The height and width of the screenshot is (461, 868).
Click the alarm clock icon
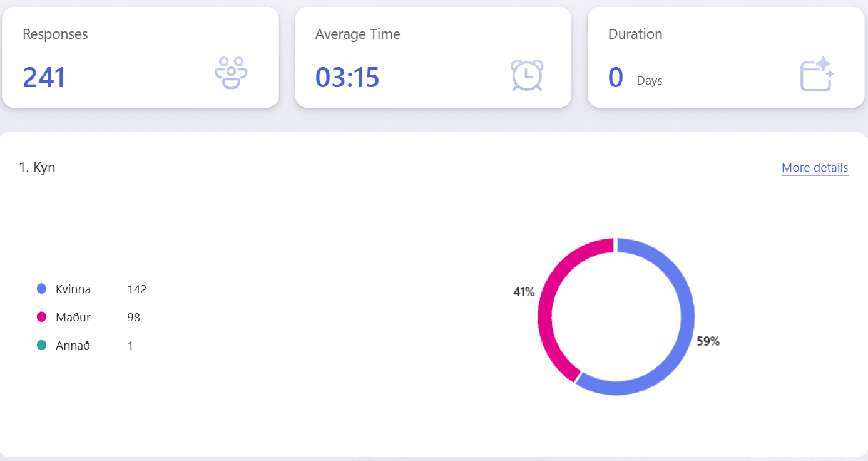coord(527,75)
